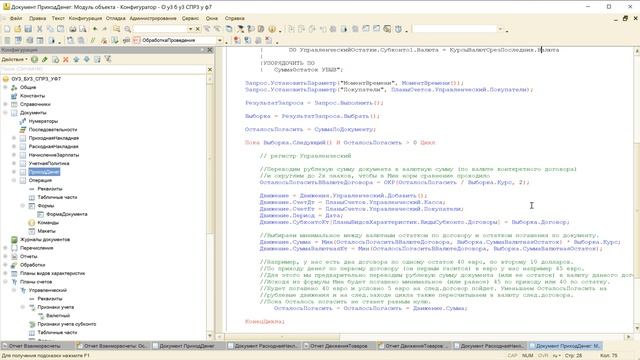Click the КонецЦикла line in the code
The image size is (640, 360).
click(264, 322)
